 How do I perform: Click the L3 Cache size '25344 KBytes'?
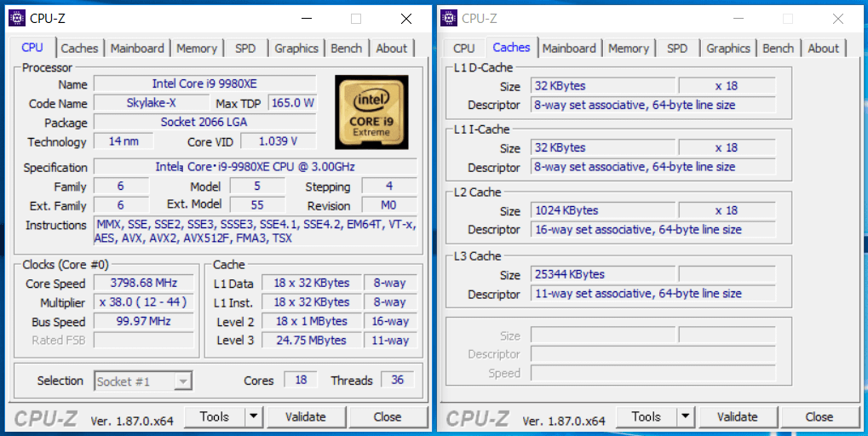click(603, 274)
